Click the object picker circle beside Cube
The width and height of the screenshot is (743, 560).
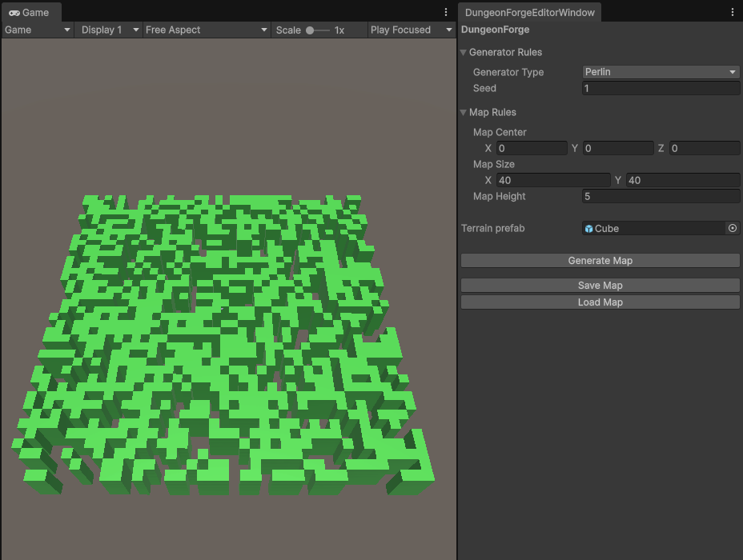tap(732, 228)
